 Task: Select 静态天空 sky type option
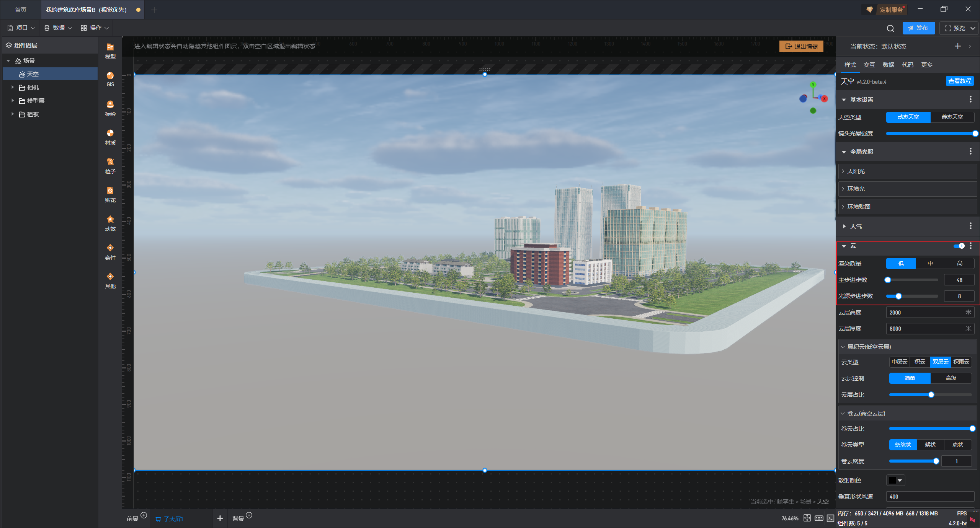952,117
